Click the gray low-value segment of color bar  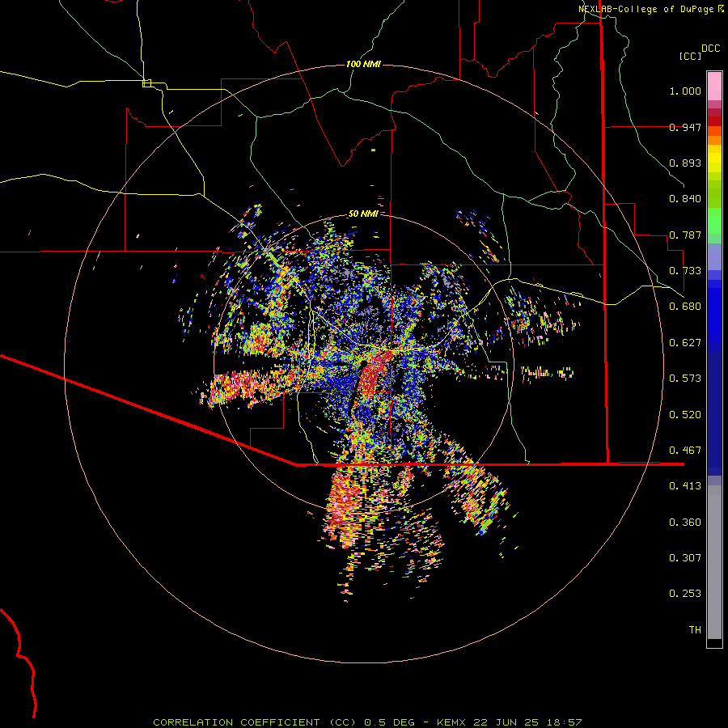pyautogui.click(x=714, y=562)
